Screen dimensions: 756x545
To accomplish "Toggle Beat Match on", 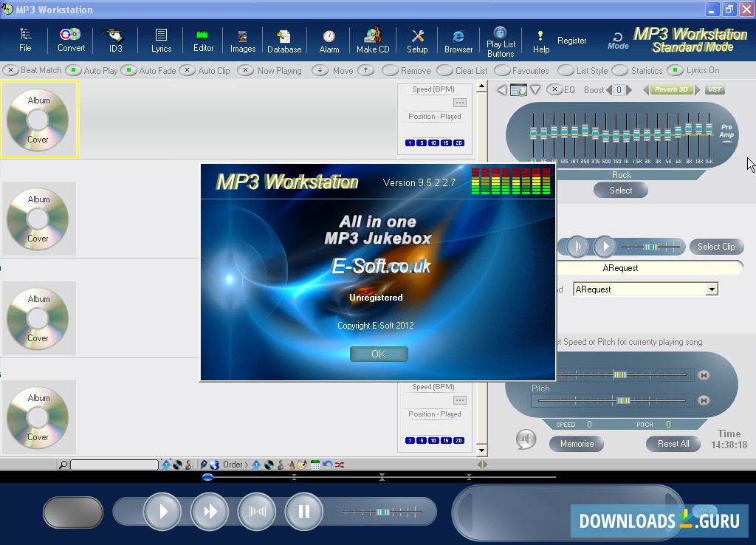I will 11,70.
